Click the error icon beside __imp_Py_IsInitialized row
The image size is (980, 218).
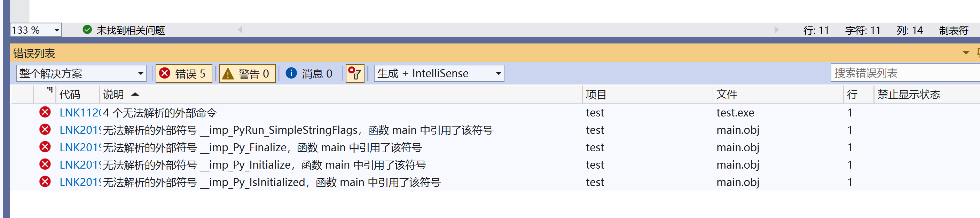click(45, 182)
